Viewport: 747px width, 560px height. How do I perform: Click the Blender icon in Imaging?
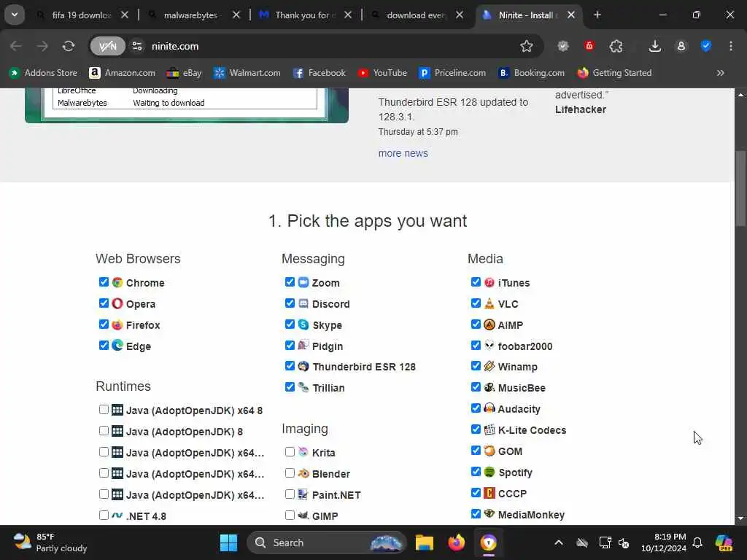[303, 473]
